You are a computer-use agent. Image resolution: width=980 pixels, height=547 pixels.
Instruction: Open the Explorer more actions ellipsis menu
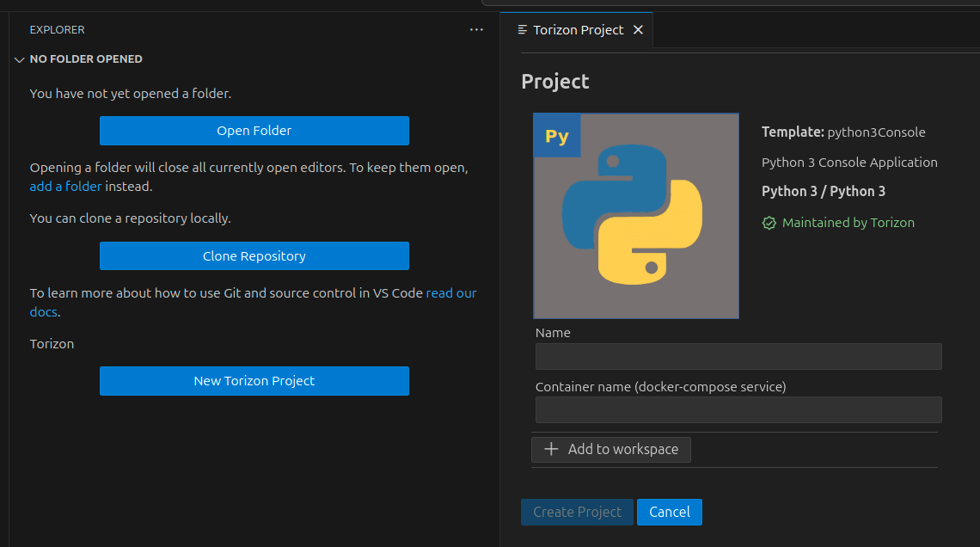[476, 30]
